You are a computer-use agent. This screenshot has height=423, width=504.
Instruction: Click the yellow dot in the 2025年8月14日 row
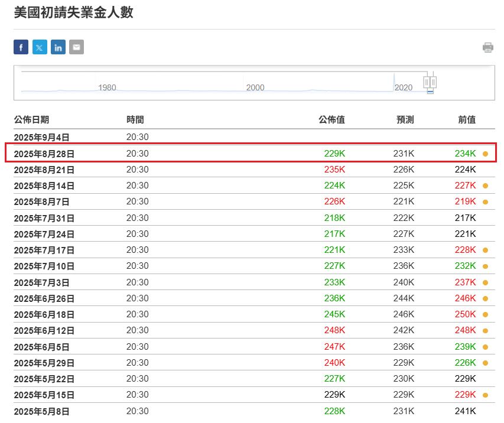(x=485, y=186)
